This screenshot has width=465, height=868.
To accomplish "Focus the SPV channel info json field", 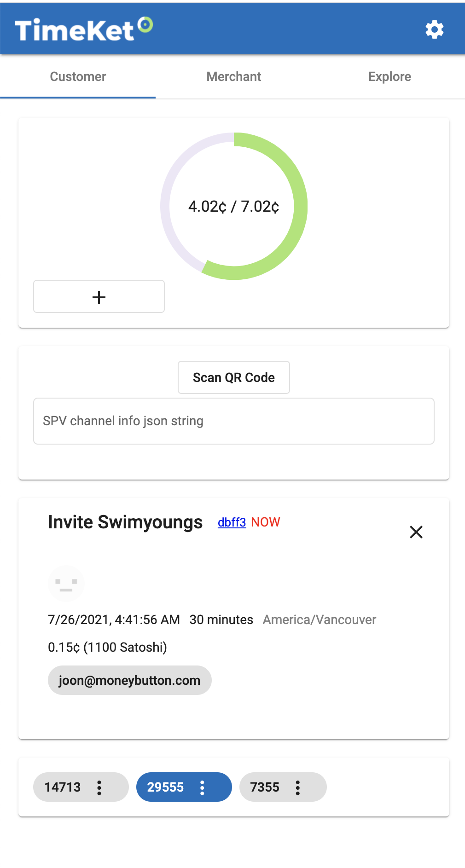I will [x=233, y=421].
